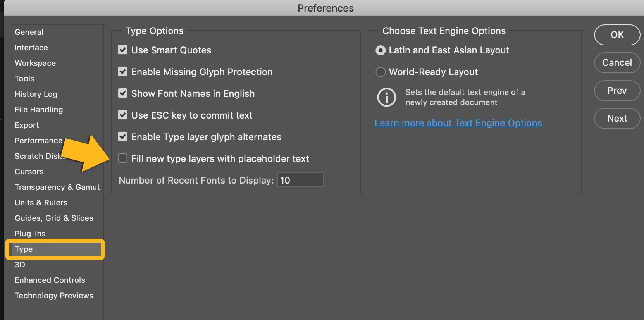Uncheck Use ESC key to commit text
The image size is (644, 320).
(123, 115)
